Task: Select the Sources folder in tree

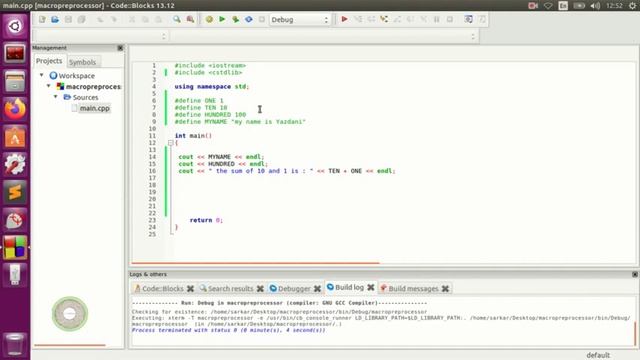Action: (85, 97)
